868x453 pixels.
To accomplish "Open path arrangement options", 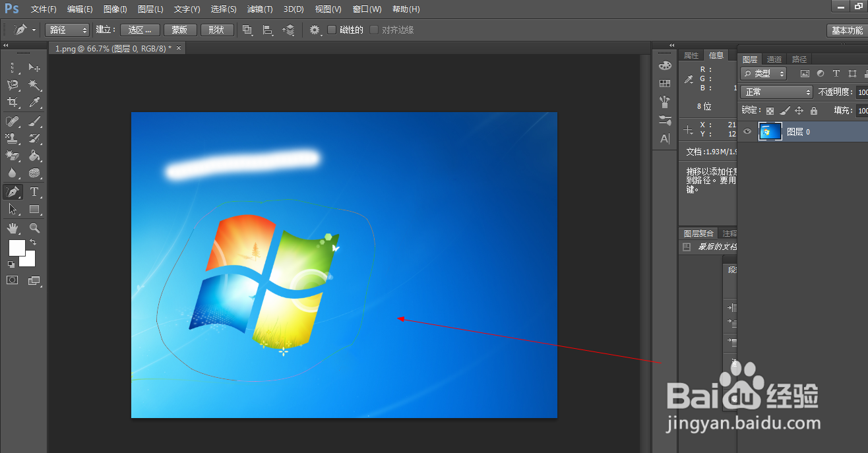I will (x=288, y=30).
